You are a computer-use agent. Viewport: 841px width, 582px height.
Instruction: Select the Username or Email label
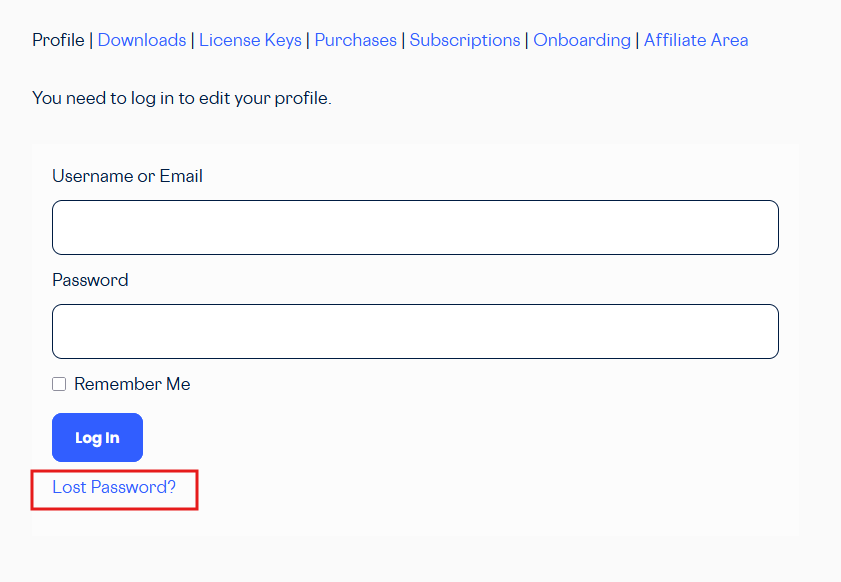pos(127,176)
